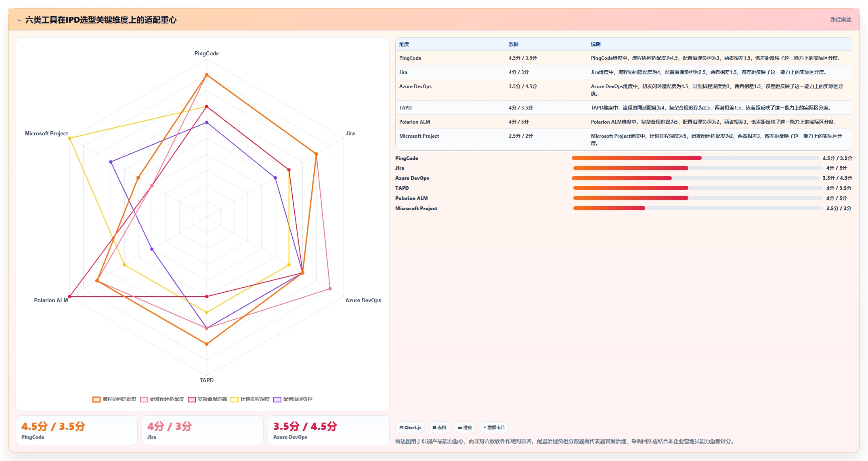Click the 2.5分 / 2分 value in the table

[521, 136]
